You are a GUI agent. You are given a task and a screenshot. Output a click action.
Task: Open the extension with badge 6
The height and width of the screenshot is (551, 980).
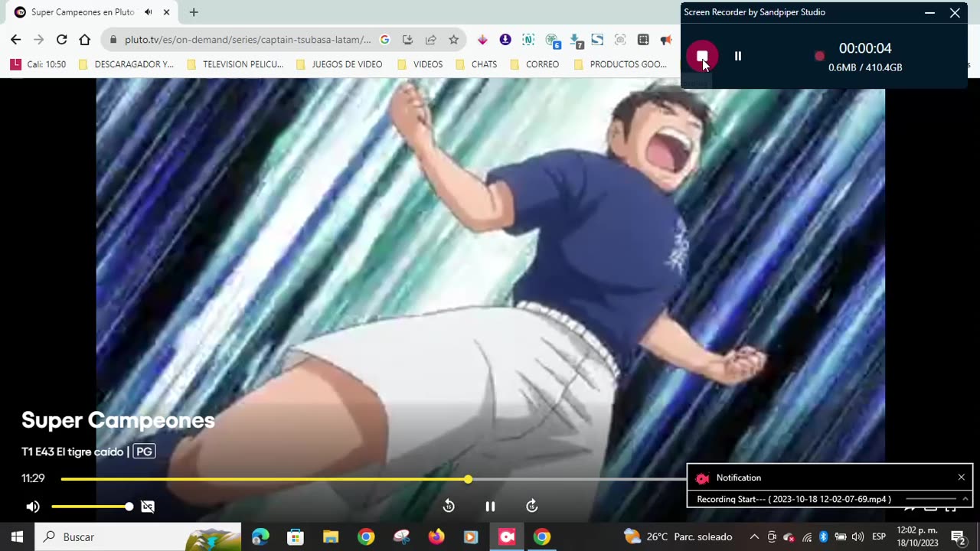tap(553, 41)
